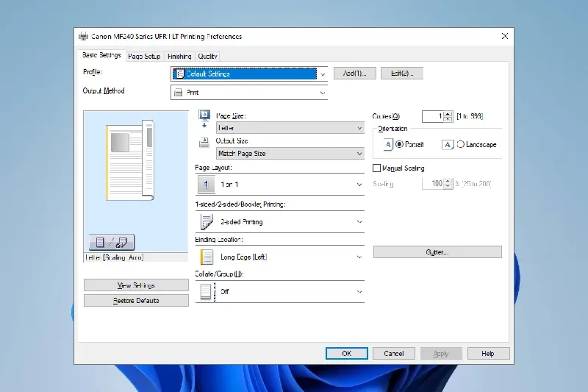The image size is (588, 392).
Task: Click the View Settings button
Action: (136, 285)
